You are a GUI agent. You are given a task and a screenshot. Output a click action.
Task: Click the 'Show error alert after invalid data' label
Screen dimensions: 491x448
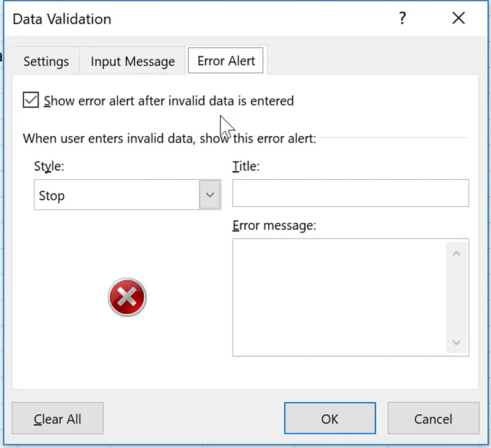coord(169,101)
